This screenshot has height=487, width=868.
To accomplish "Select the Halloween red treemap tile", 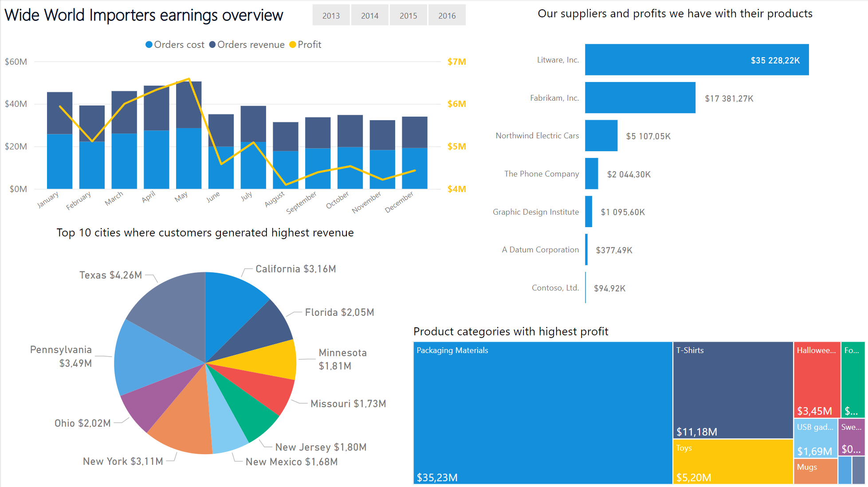I will 817,379.
